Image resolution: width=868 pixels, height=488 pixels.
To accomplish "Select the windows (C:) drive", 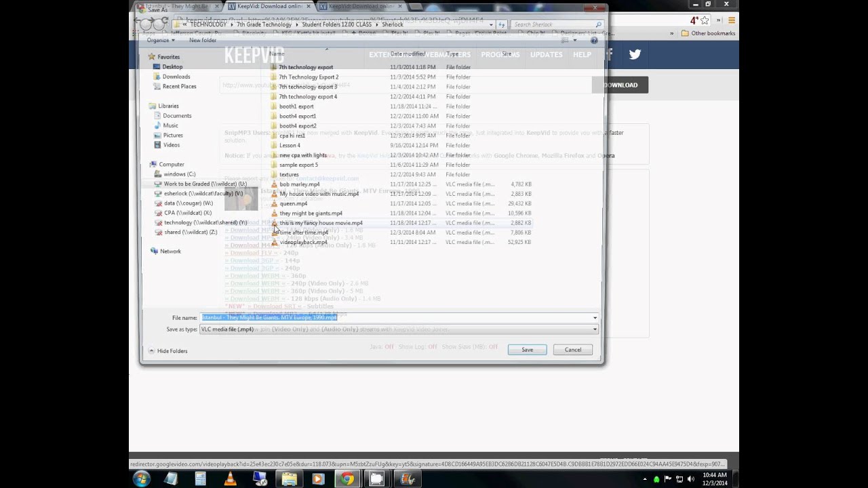I will click(179, 174).
